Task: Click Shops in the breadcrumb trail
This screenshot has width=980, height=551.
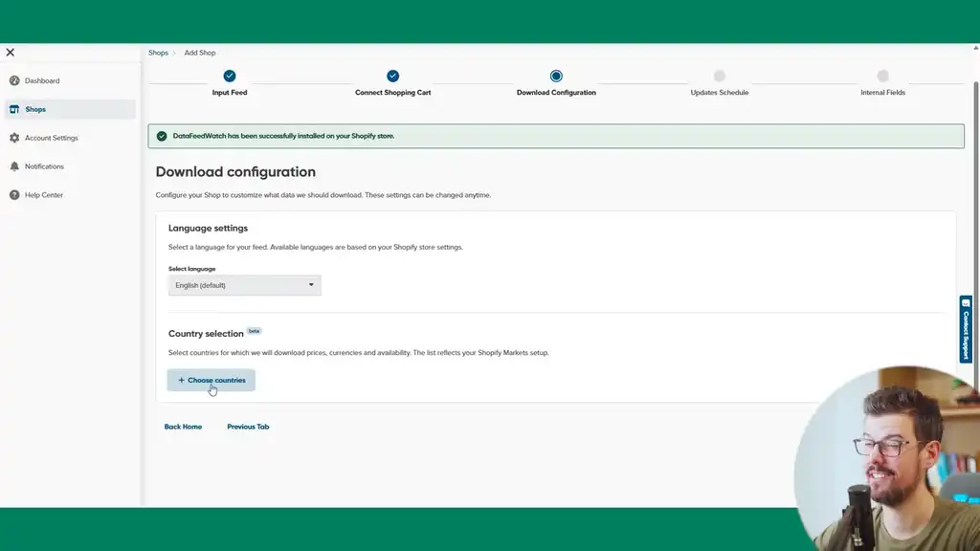Action: (158, 53)
